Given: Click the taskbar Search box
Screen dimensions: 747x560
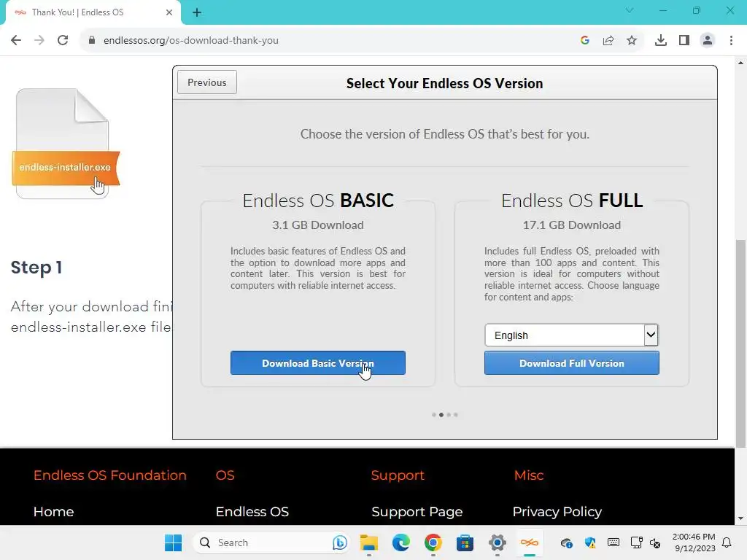Looking at the screenshot, I should (x=271, y=542).
